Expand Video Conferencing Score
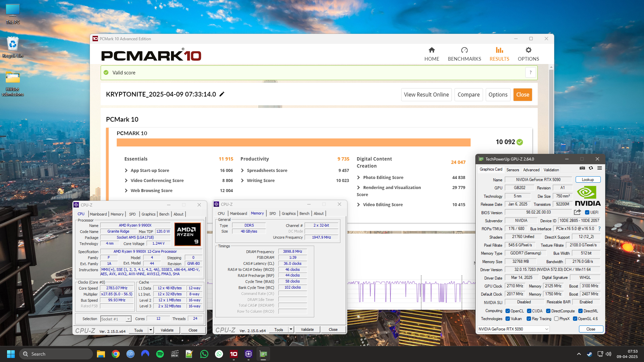This screenshot has height=362, width=644. pos(126,180)
